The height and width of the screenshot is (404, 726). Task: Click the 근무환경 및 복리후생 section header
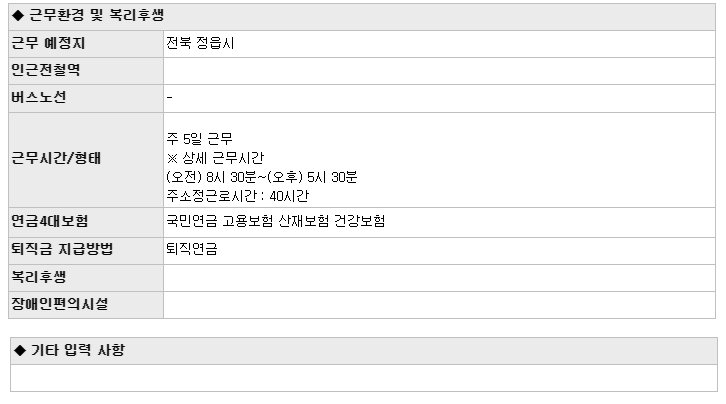click(362, 17)
